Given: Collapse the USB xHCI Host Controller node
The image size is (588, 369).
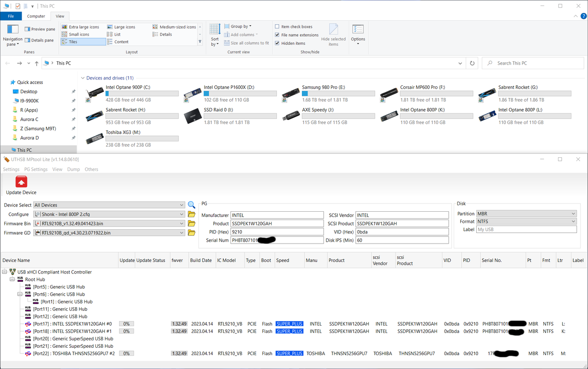Looking at the screenshot, I should [x=5, y=272].
